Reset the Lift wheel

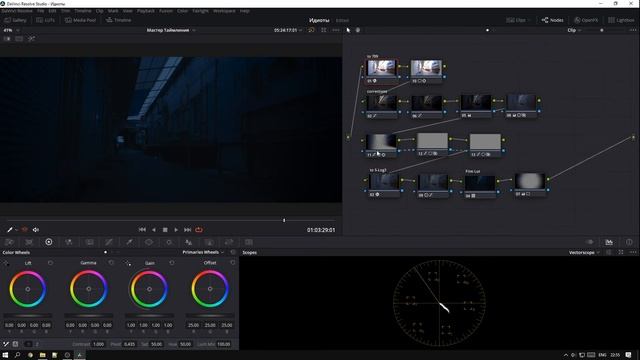pos(51,263)
